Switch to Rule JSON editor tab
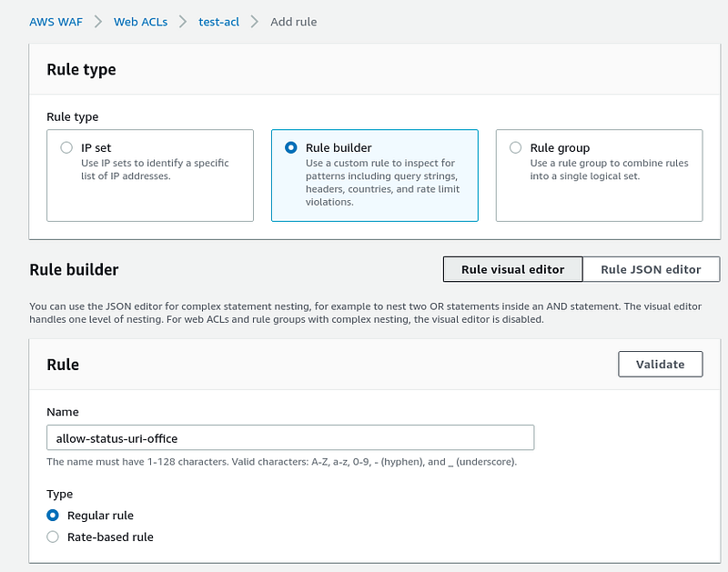This screenshot has height=572, width=728. (651, 269)
